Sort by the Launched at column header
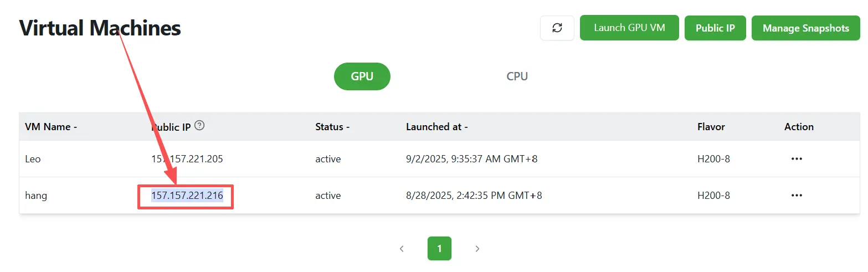The image size is (868, 272). coord(437,127)
